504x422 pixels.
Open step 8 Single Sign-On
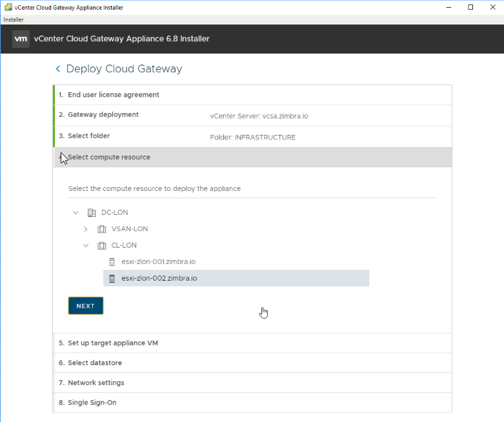(252, 403)
